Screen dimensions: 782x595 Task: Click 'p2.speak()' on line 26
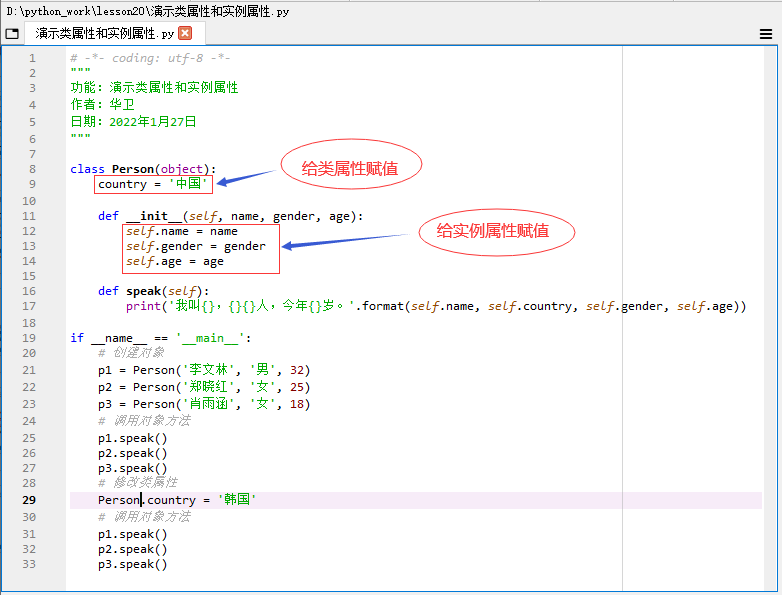[133, 453]
